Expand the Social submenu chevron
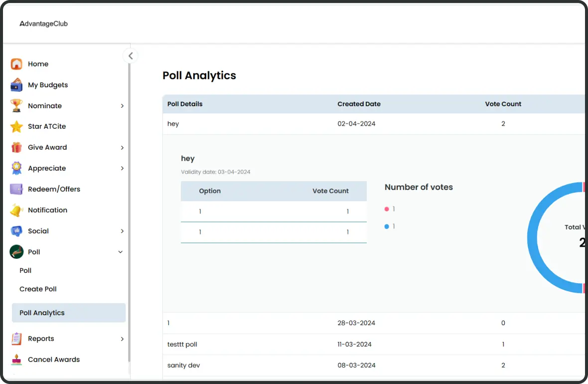The height and width of the screenshot is (384, 588). (122, 231)
